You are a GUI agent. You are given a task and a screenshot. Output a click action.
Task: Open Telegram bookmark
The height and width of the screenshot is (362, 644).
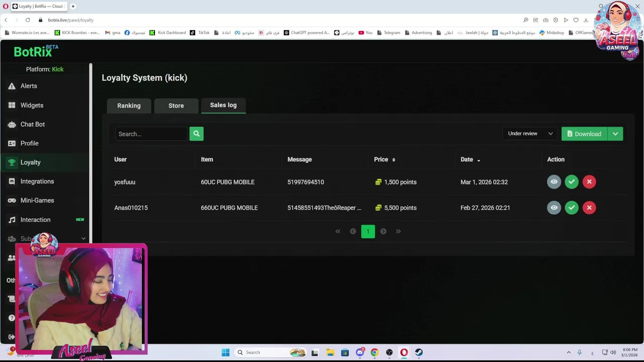click(x=388, y=33)
